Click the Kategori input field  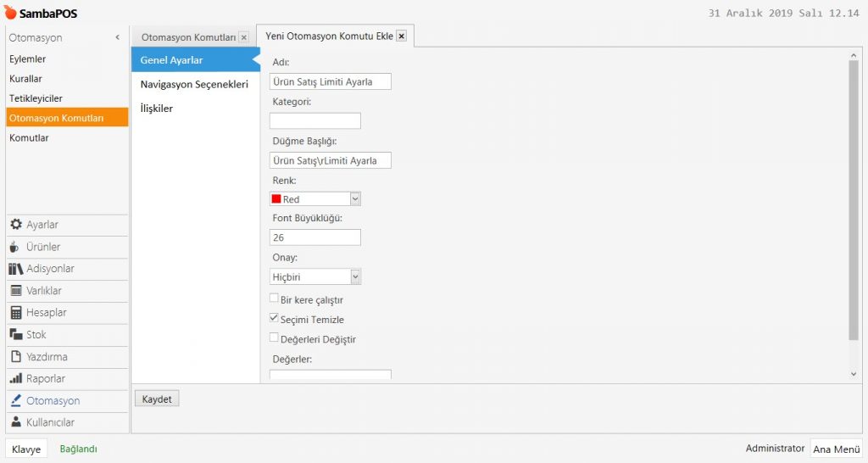[x=314, y=121]
